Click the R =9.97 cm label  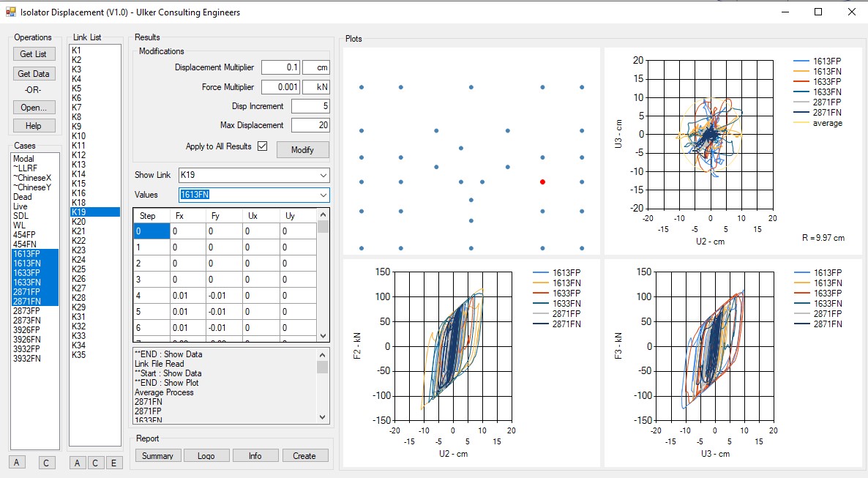coord(823,238)
